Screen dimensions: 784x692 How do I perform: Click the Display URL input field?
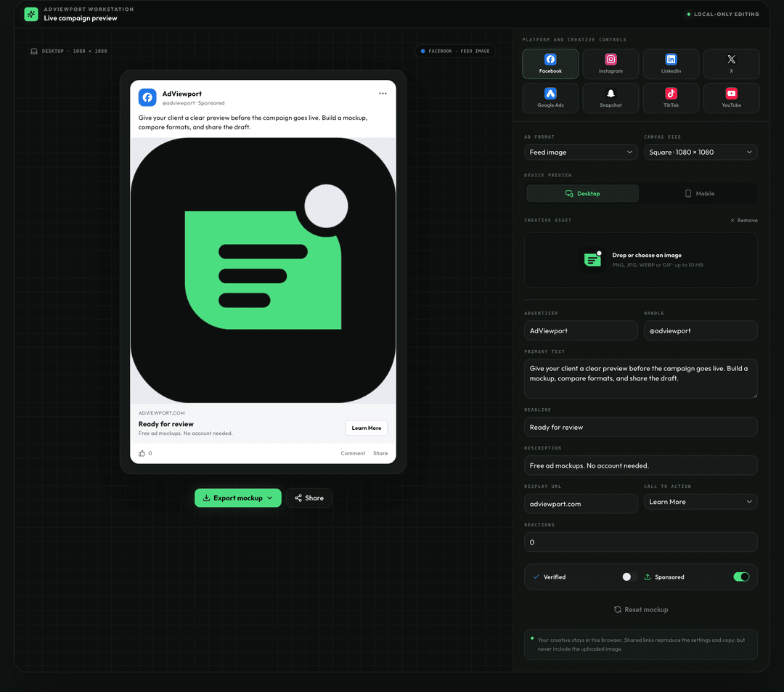[x=581, y=503]
